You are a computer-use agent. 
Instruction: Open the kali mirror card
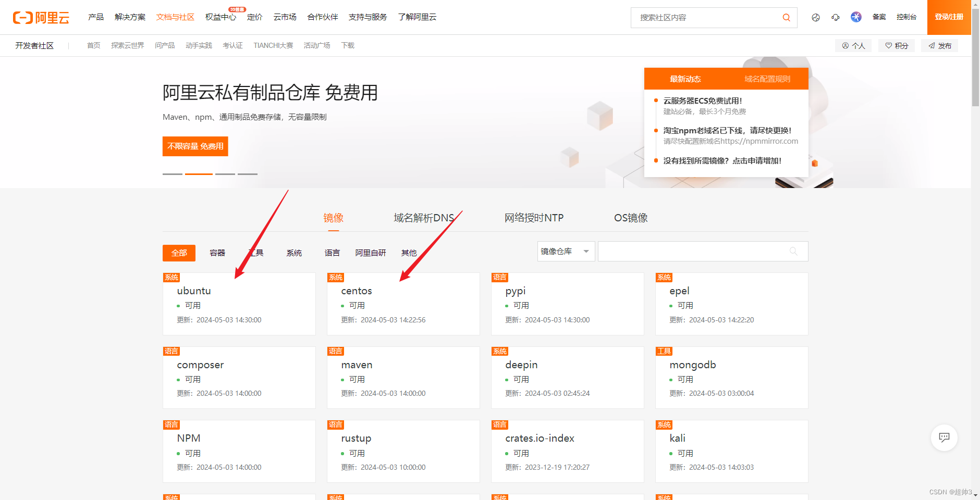[732, 452]
